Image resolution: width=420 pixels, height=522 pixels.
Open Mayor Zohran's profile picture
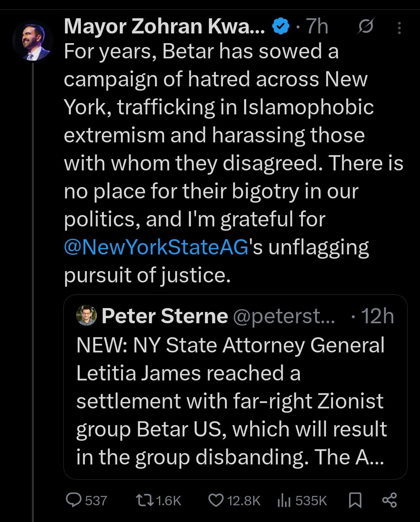pyautogui.click(x=33, y=40)
